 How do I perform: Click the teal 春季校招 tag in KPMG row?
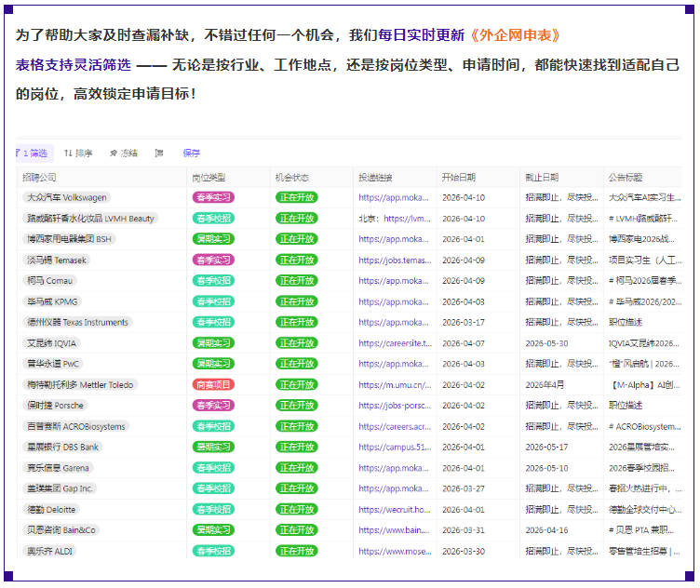pyautogui.click(x=213, y=301)
